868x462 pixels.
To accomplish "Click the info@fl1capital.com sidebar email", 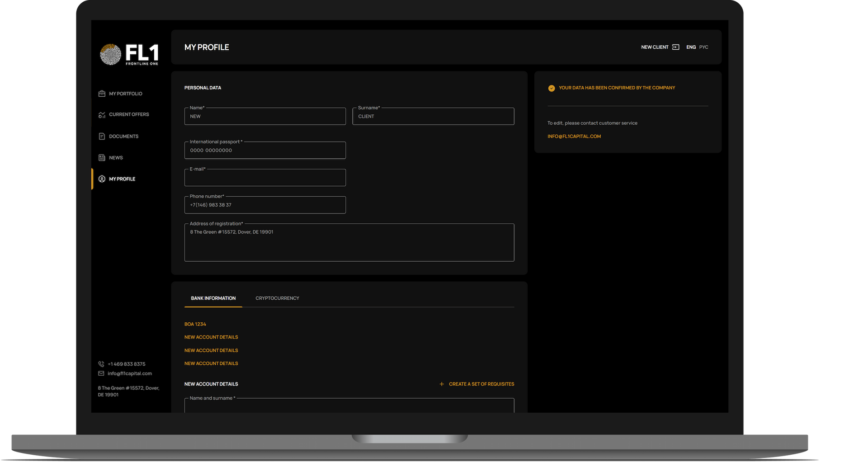I will (130, 373).
